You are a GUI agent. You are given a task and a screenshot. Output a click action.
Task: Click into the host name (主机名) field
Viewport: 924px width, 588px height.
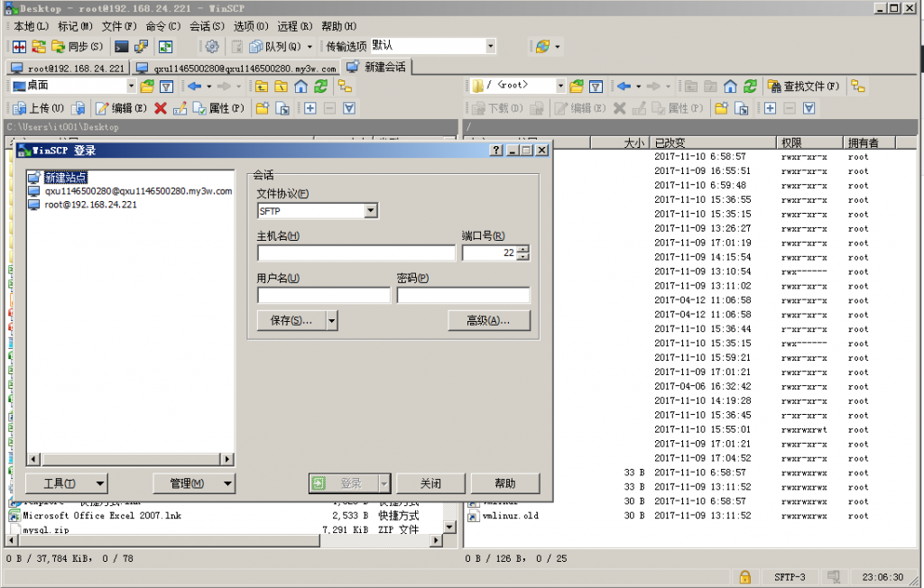click(356, 253)
